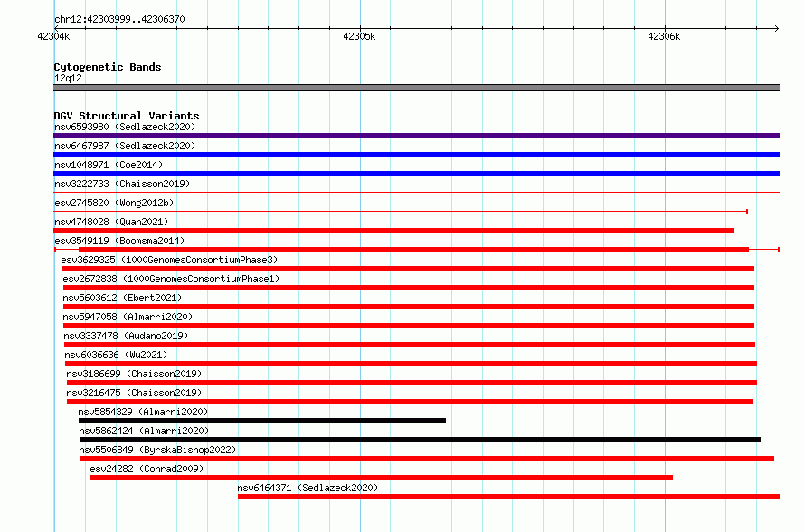Click nsv5862424 (Almarri2020) label
This screenshot has width=805, height=532.
pyautogui.click(x=144, y=431)
